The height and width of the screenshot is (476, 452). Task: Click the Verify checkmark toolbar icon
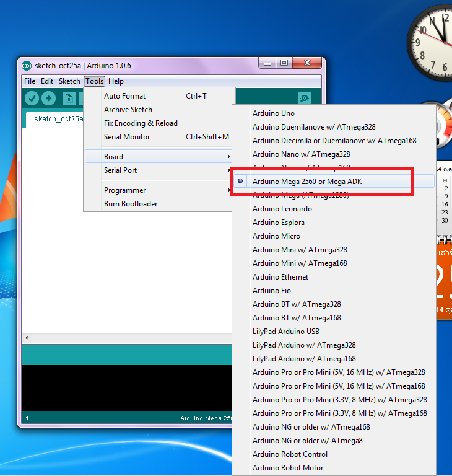click(32, 99)
